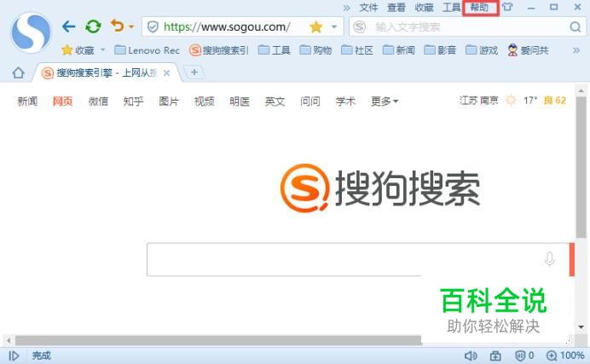Select the 搜狗搜索引擎 tab
The height and width of the screenshot is (364, 590).
(106, 73)
